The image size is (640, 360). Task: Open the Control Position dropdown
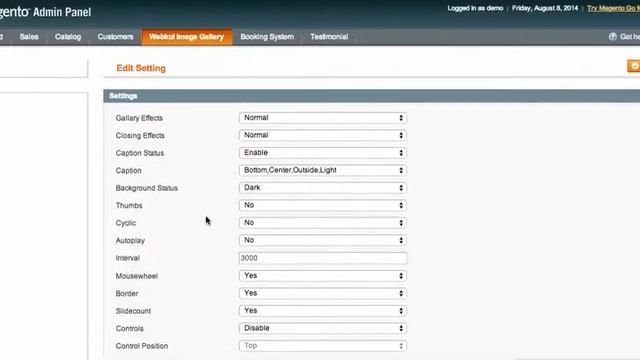pyautogui.click(x=322, y=346)
